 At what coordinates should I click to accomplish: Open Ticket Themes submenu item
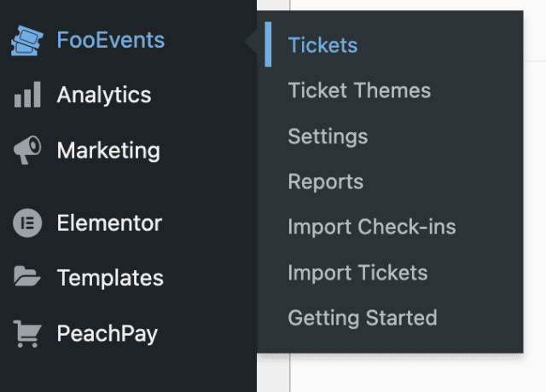coord(359,90)
